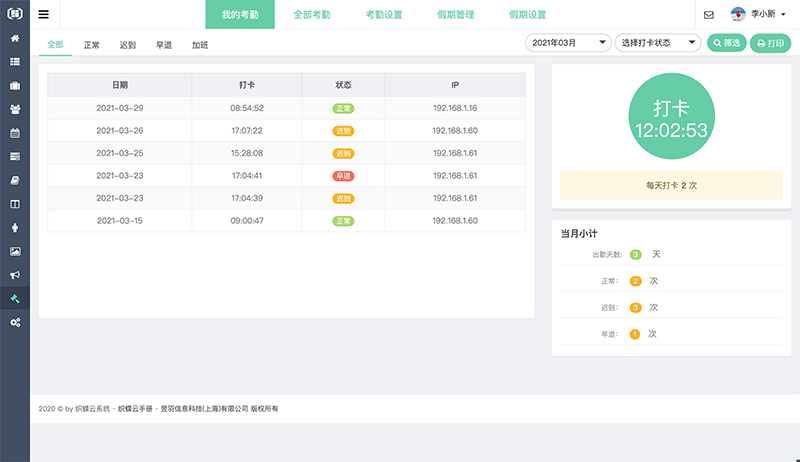Open the book icon in the sidebar
This screenshot has height=462, width=800.
coord(15,181)
